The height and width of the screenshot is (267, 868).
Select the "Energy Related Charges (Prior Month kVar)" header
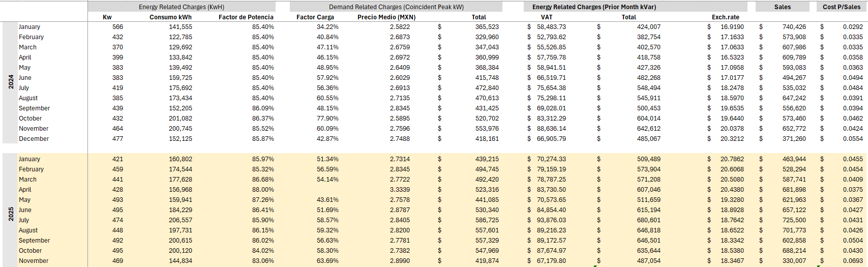[594, 7]
